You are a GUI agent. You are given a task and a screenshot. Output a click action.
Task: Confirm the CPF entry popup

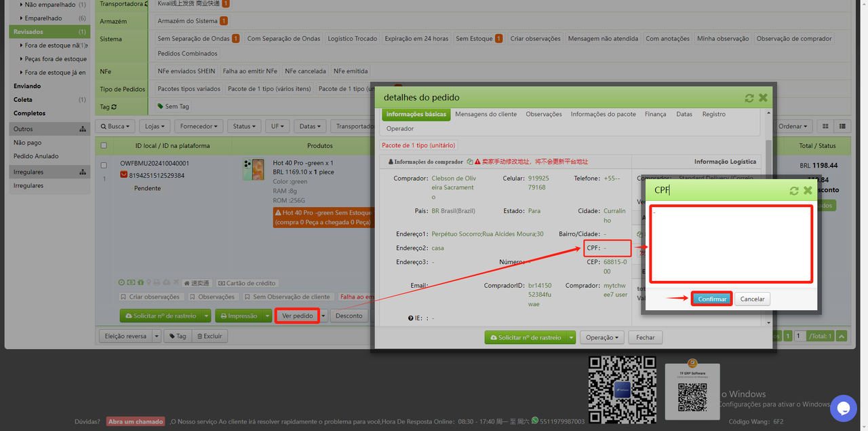(x=711, y=299)
